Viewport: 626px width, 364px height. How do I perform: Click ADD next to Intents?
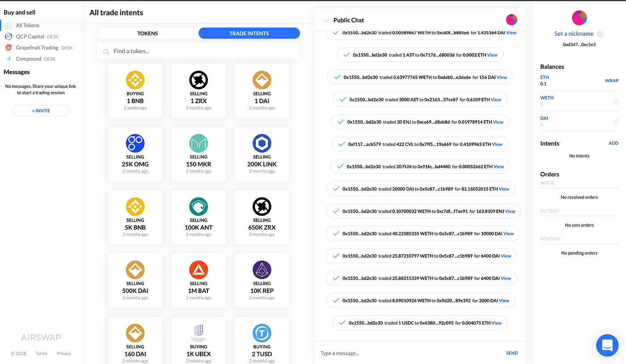click(x=613, y=143)
